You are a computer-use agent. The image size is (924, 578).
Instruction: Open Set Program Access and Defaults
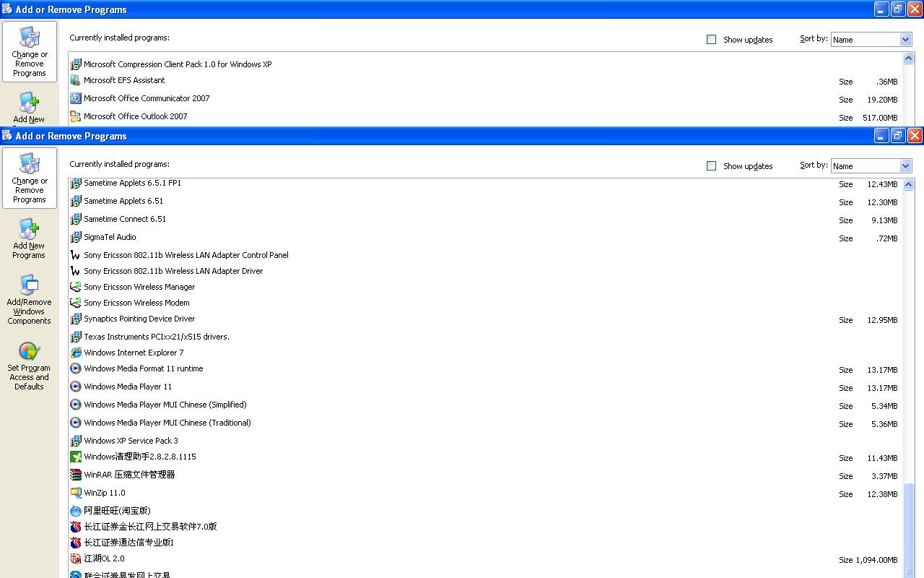(x=29, y=366)
